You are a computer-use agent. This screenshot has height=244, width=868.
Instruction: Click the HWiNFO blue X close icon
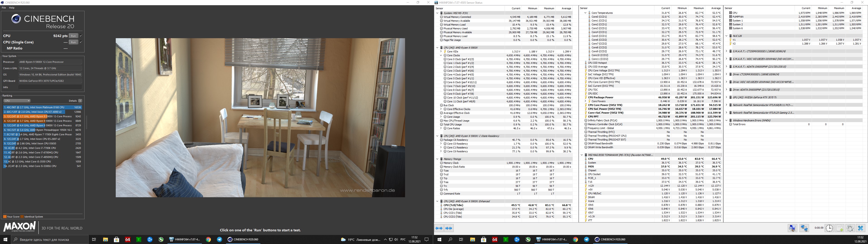[860, 228]
